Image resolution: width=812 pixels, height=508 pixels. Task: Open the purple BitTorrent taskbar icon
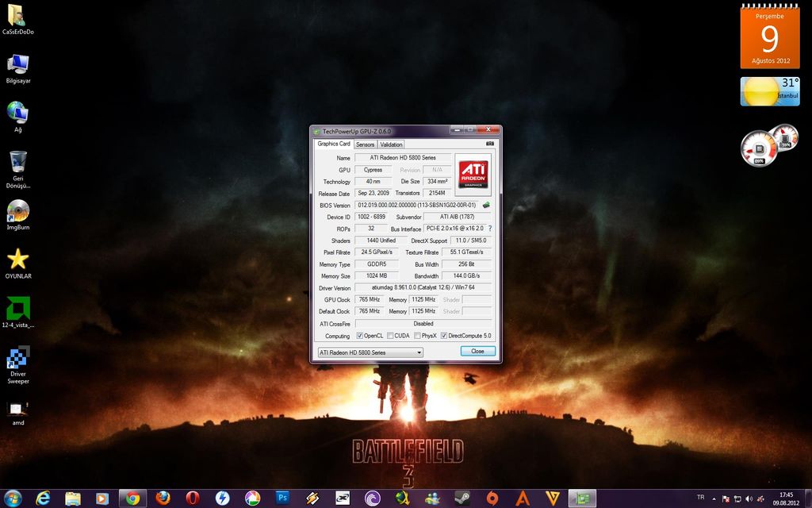(372, 498)
